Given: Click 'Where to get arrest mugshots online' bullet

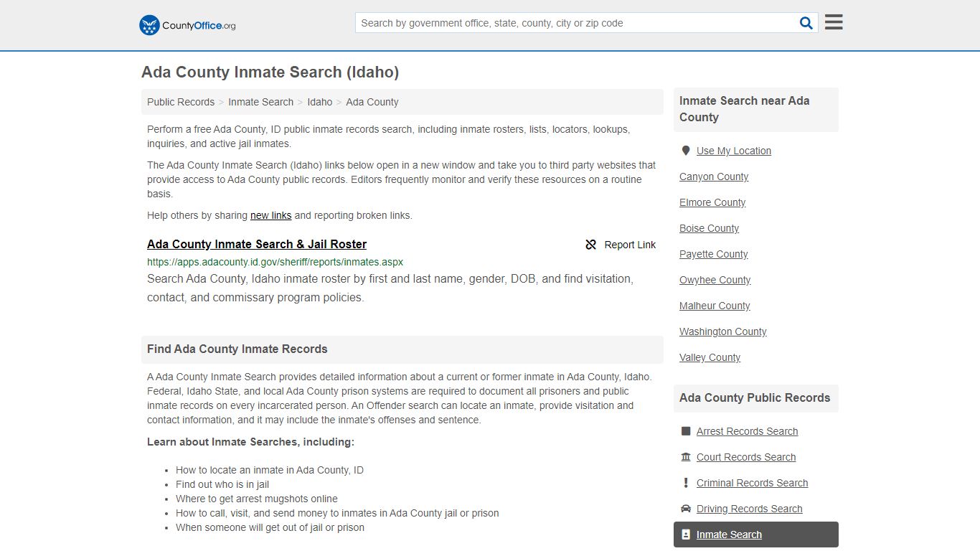Looking at the screenshot, I should (257, 499).
